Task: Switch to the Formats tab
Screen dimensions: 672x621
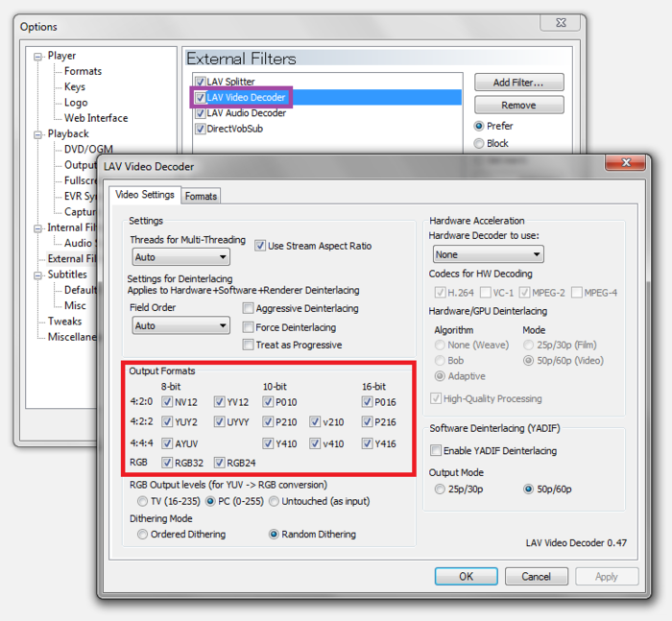Action: [201, 196]
